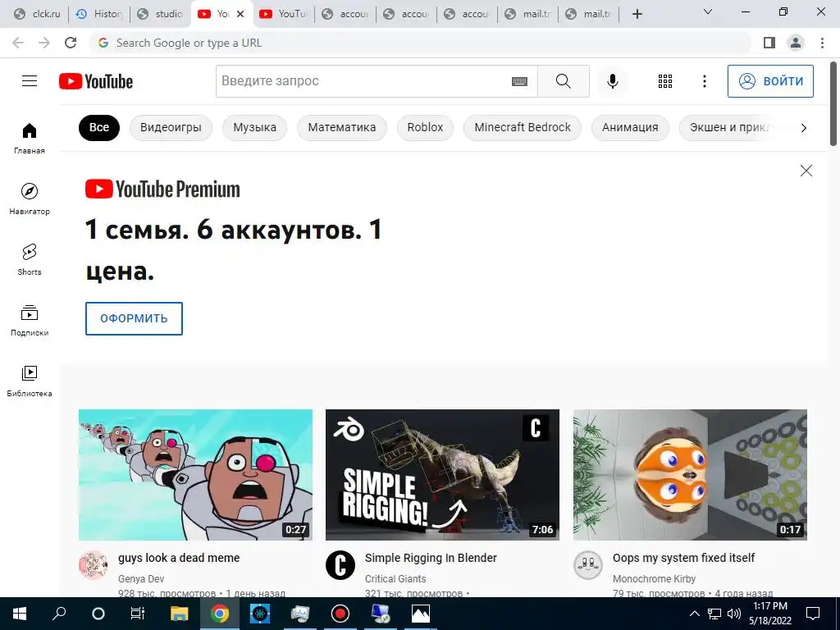Open Task View on taskbar
The image size is (840, 630).
click(138, 614)
